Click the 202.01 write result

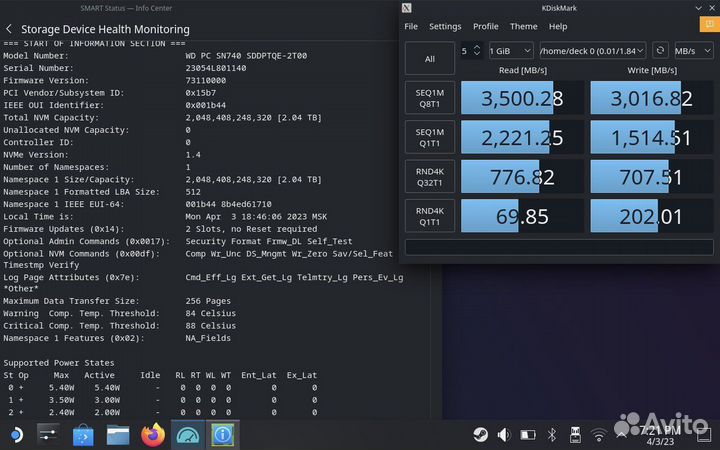(652, 216)
